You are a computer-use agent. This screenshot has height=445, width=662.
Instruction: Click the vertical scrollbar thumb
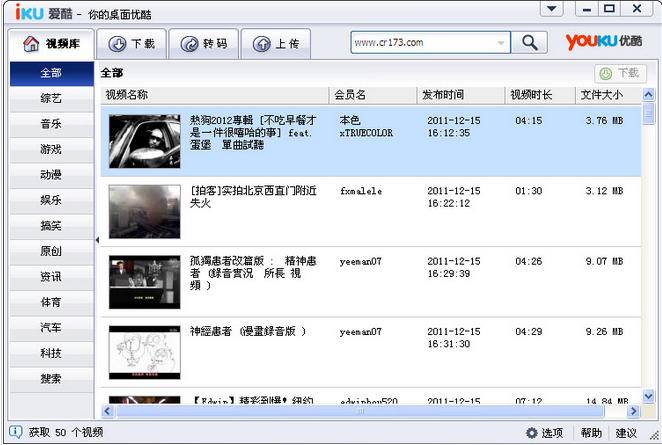click(648, 113)
